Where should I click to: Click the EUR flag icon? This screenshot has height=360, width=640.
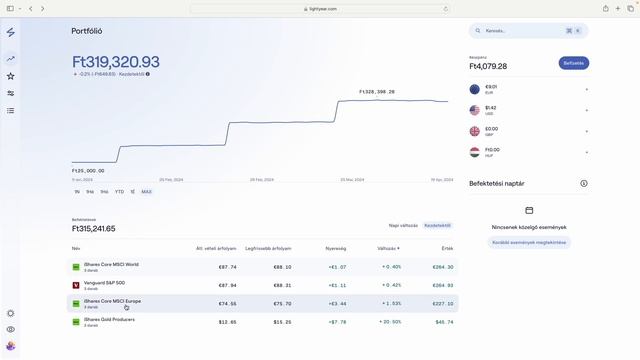click(475, 89)
